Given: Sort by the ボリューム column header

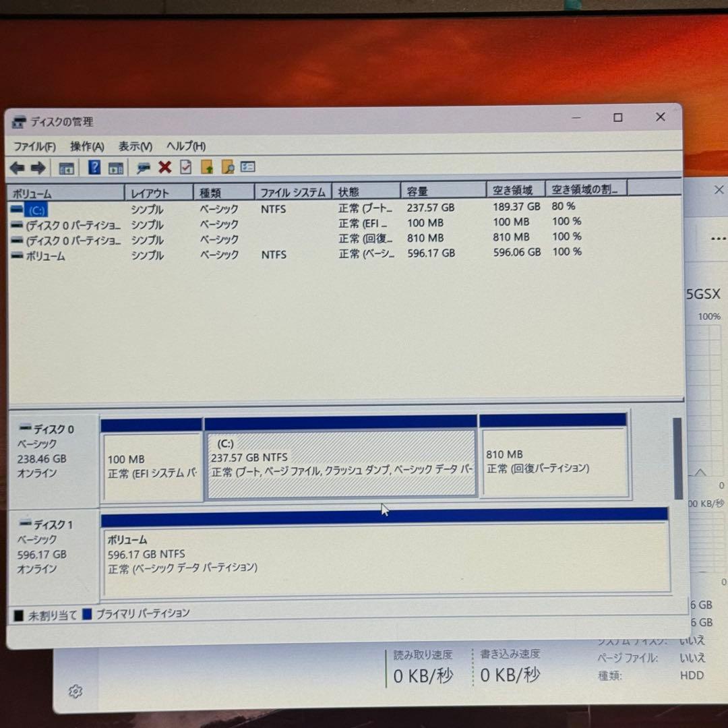Looking at the screenshot, I should click(65, 193).
